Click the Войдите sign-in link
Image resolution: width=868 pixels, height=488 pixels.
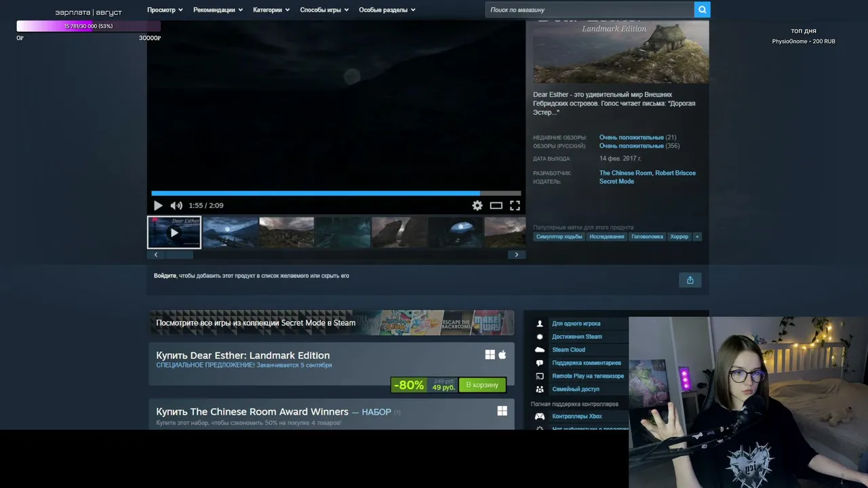click(165, 276)
